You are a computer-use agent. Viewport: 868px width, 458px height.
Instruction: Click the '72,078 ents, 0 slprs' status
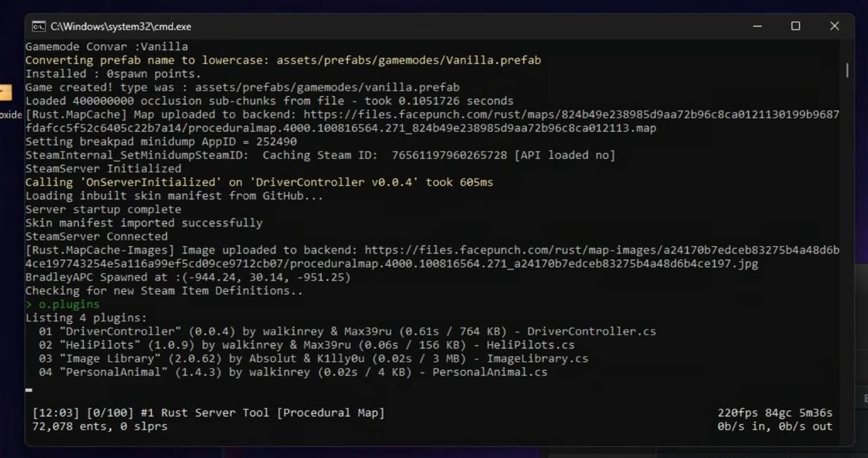click(100, 426)
